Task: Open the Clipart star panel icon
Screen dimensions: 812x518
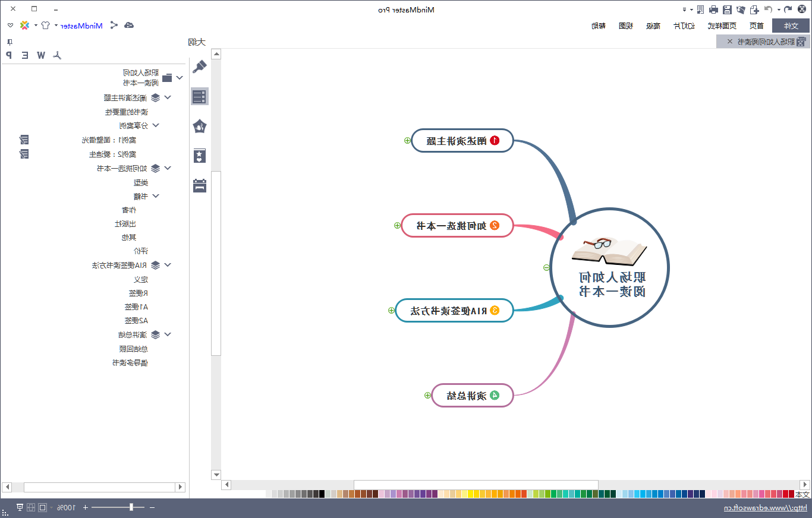Action: [x=200, y=156]
